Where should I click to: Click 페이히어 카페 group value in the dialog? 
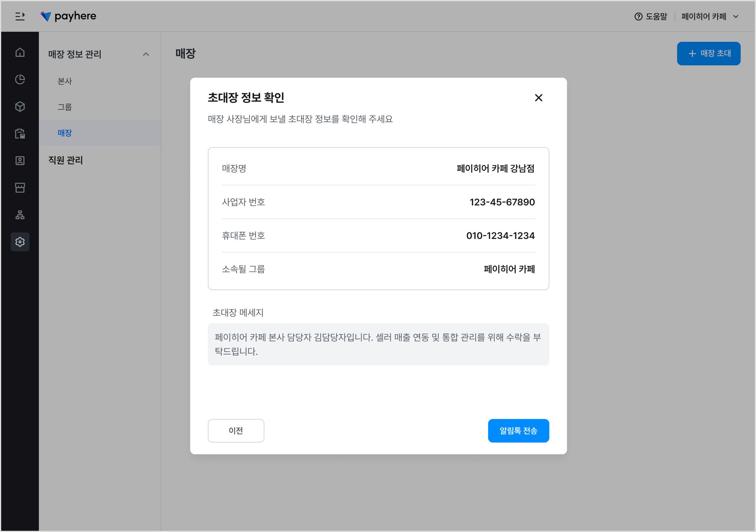pos(509,269)
